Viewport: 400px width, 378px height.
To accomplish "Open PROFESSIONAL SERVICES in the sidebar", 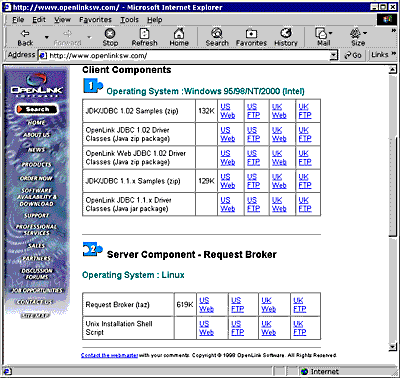I will click(x=36, y=230).
